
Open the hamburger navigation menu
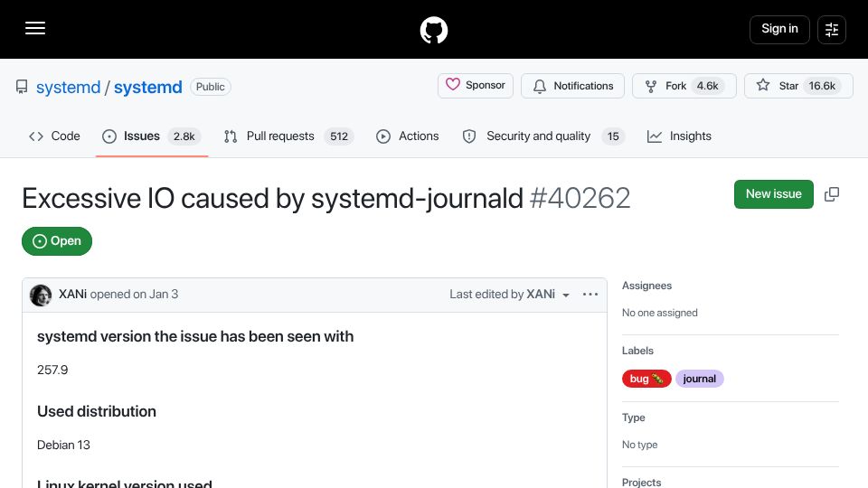click(35, 28)
